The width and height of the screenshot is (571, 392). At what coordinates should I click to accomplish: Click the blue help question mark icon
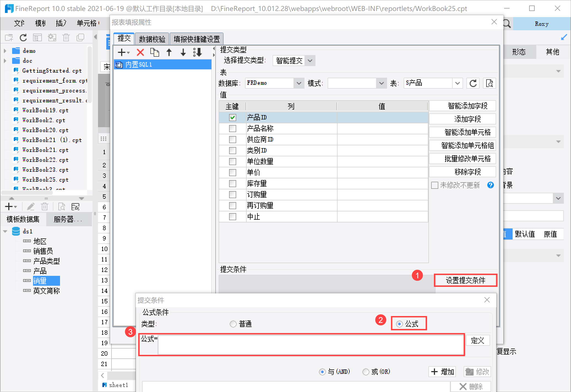click(490, 185)
